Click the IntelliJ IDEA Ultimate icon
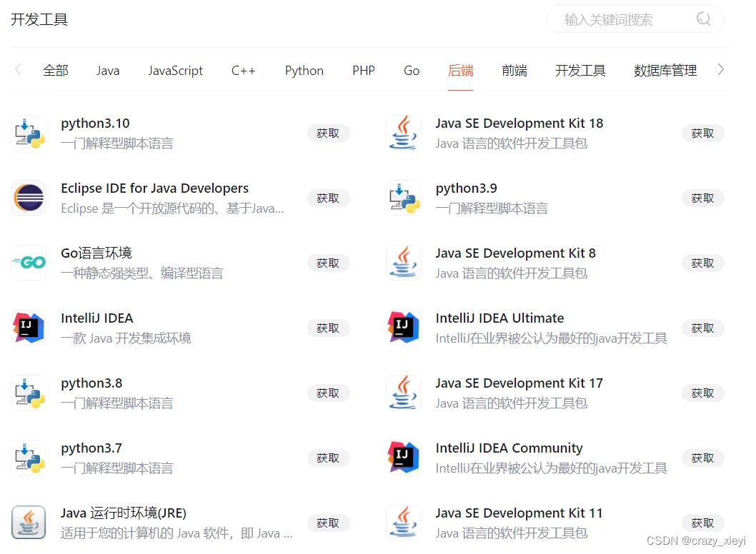The width and height of the screenshot is (756, 554). pos(404,328)
